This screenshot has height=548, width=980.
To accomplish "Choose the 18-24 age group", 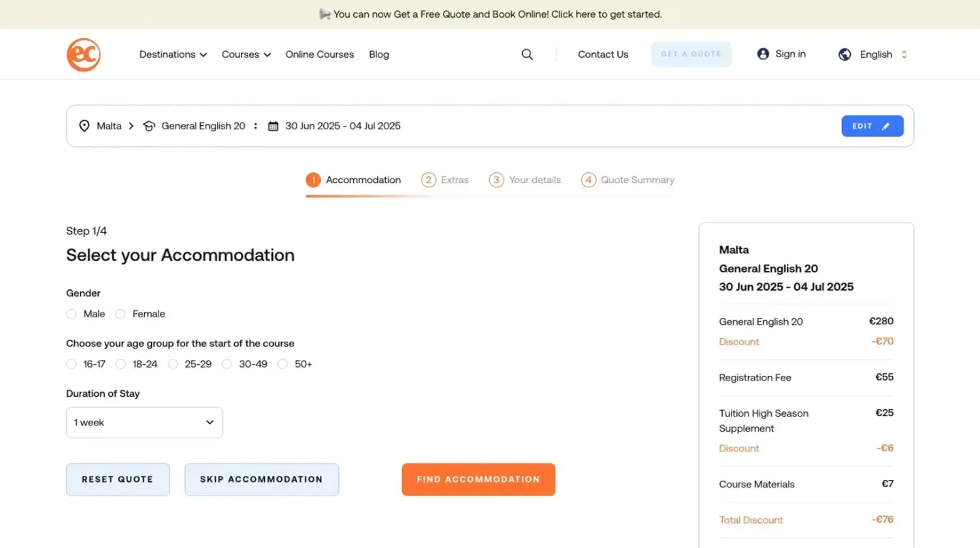I will pyautogui.click(x=121, y=364).
